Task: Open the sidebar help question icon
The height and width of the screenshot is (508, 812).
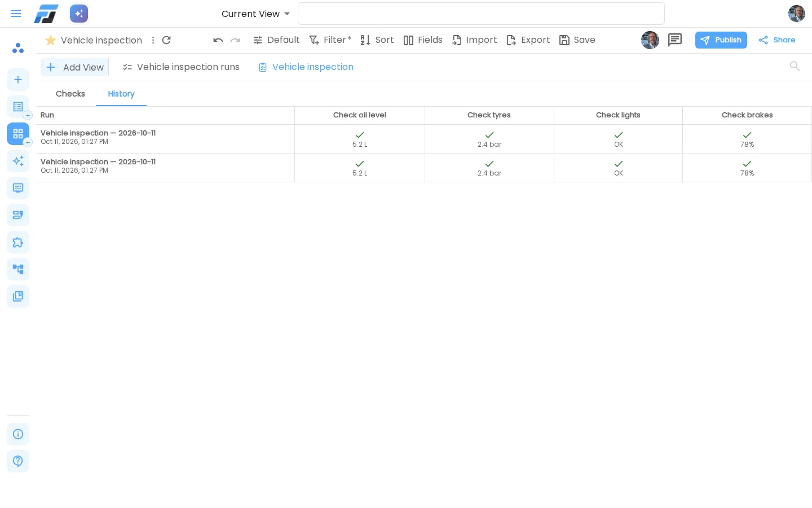Action: (18, 461)
